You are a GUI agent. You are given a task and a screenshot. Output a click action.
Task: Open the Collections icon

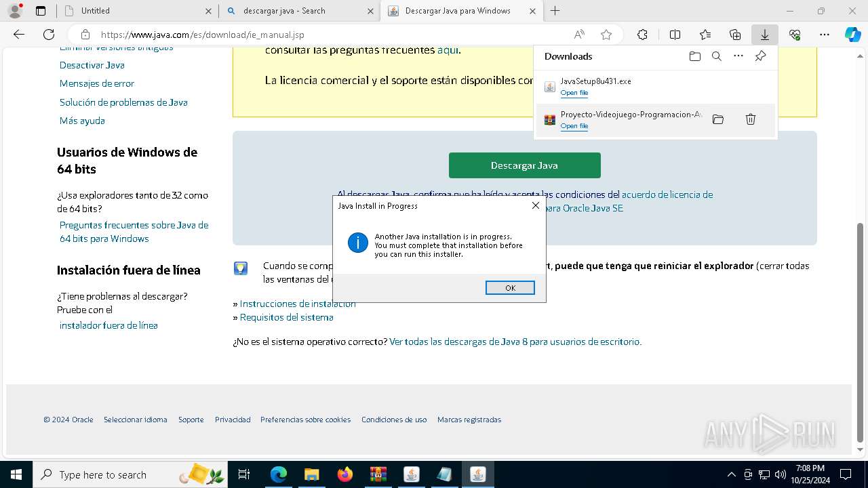point(735,35)
